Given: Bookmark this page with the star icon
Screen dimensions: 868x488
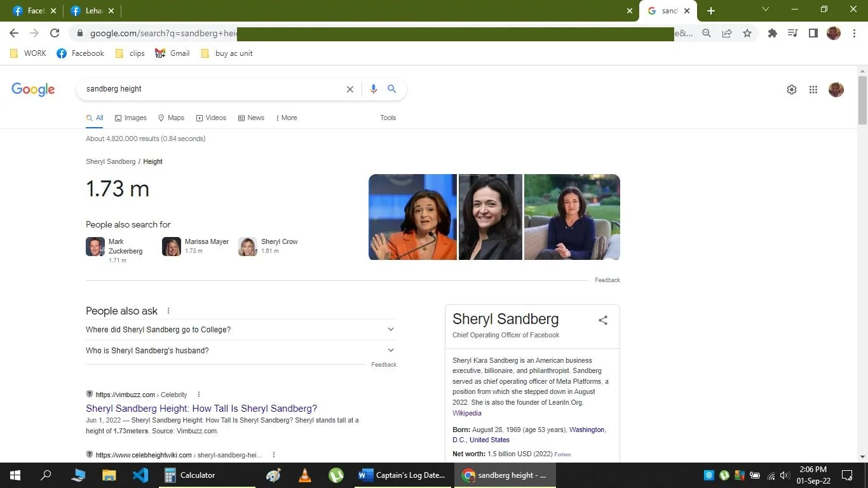Looking at the screenshot, I should tap(747, 33).
